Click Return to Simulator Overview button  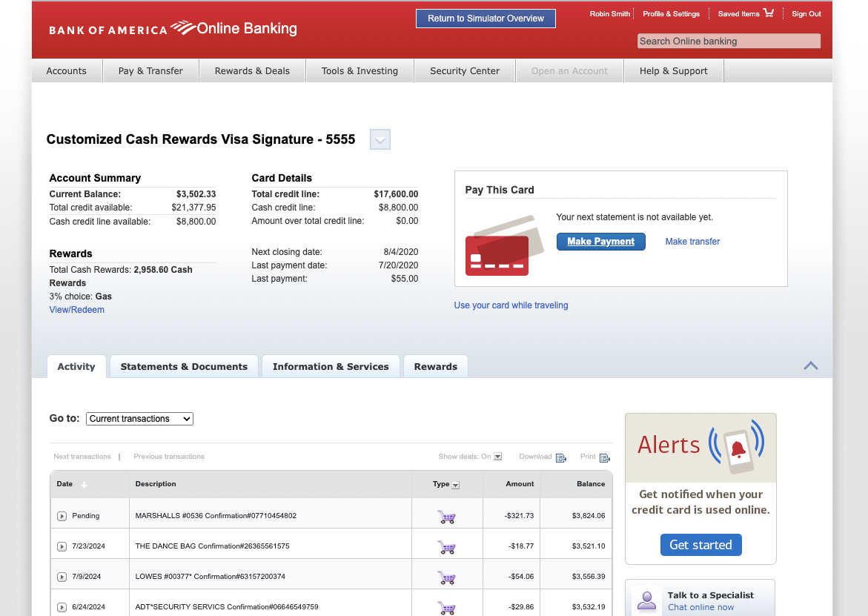point(486,19)
